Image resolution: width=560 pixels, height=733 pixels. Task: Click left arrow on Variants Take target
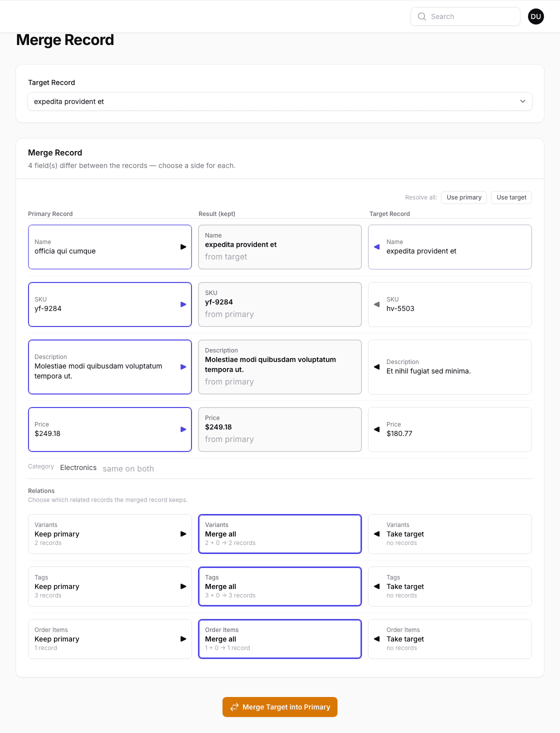[376, 534]
